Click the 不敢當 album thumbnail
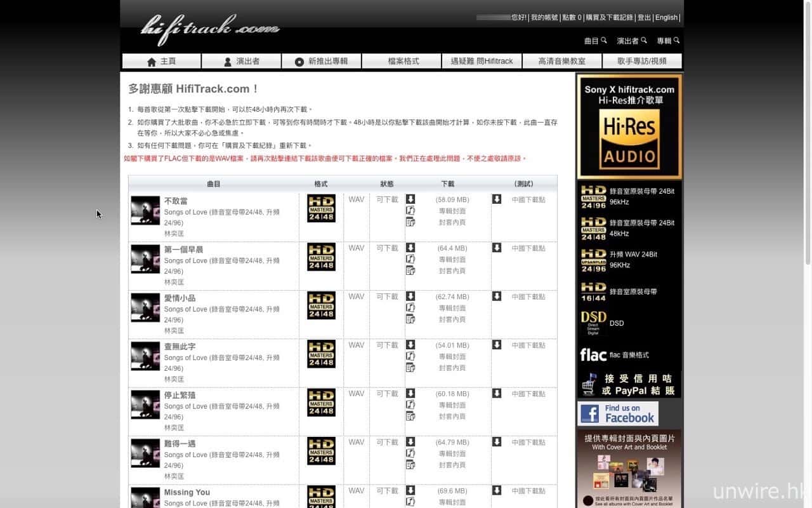Viewport: 812px width, 508px height. click(x=145, y=210)
